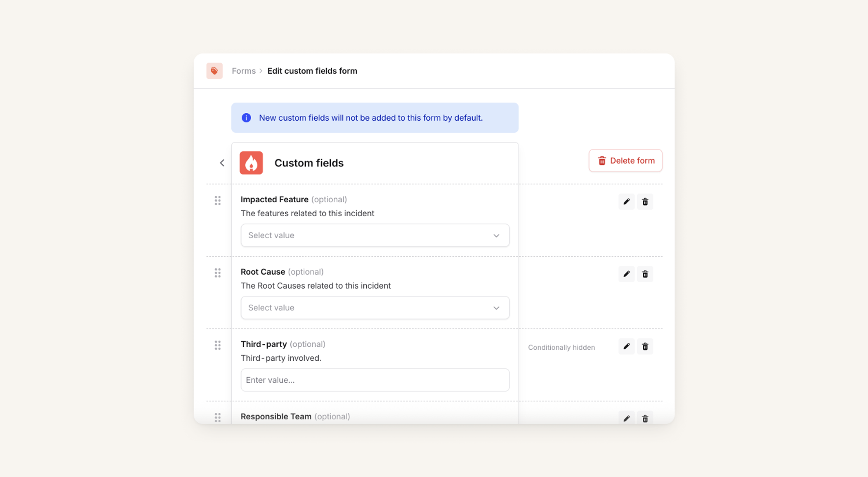The height and width of the screenshot is (477, 868).
Task: Trash the Responsible Team field
Action: (x=645, y=418)
